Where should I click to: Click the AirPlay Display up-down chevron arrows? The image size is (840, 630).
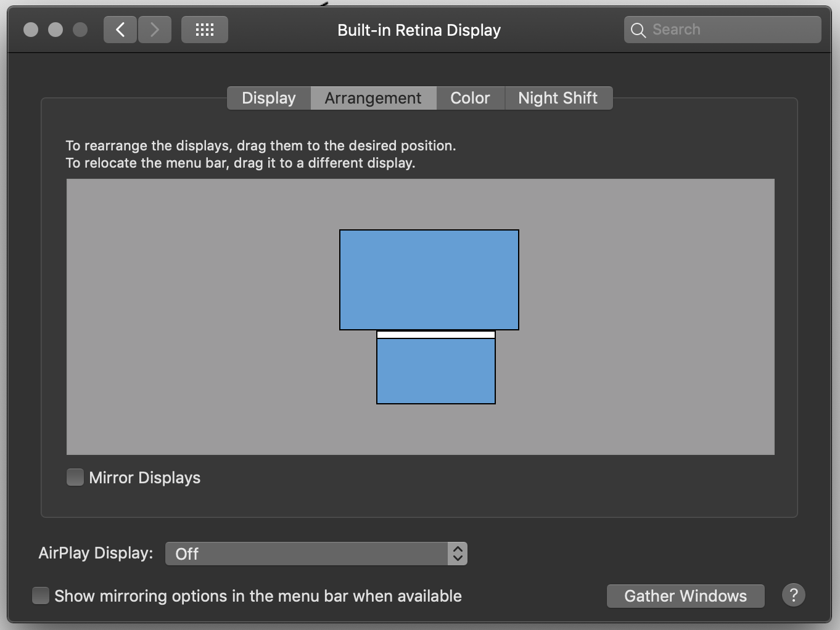457,554
